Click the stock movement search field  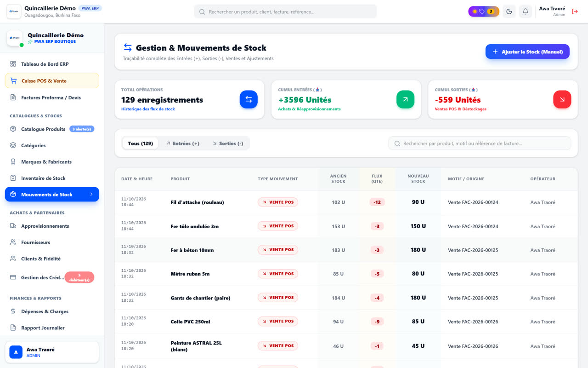[x=480, y=144]
